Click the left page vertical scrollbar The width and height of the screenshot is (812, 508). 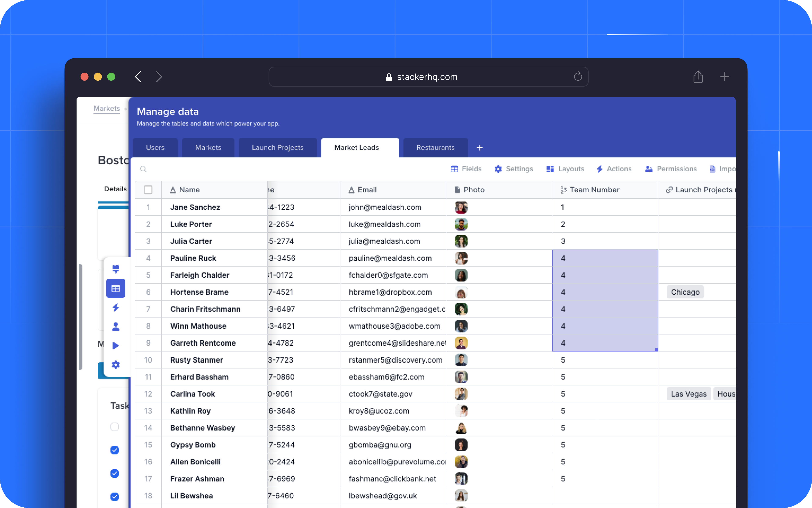coord(81,317)
